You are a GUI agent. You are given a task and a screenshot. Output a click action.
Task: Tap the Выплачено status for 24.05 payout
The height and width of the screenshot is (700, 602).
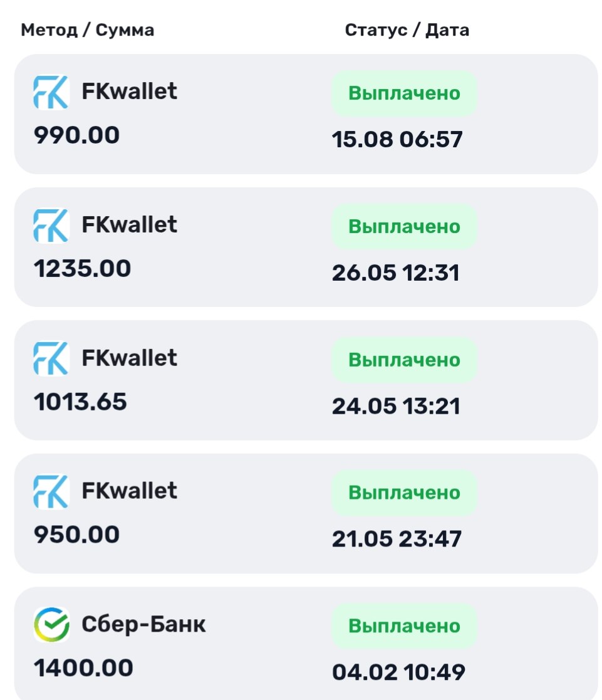pos(404,360)
